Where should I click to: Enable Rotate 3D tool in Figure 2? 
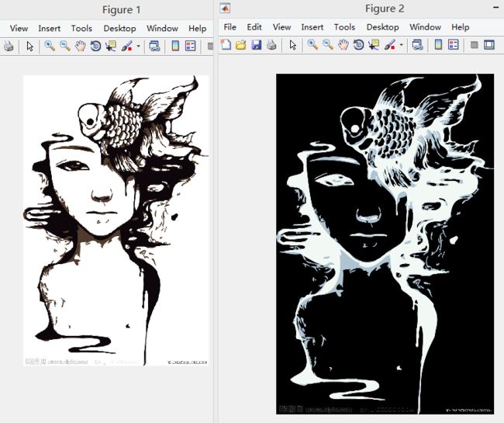(x=358, y=45)
